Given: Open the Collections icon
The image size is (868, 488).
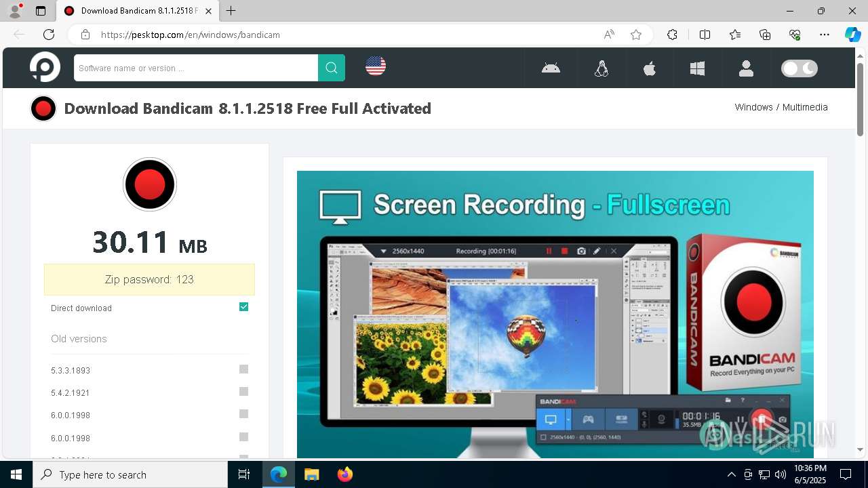Looking at the screenshot, I should [x=765, y=35].
